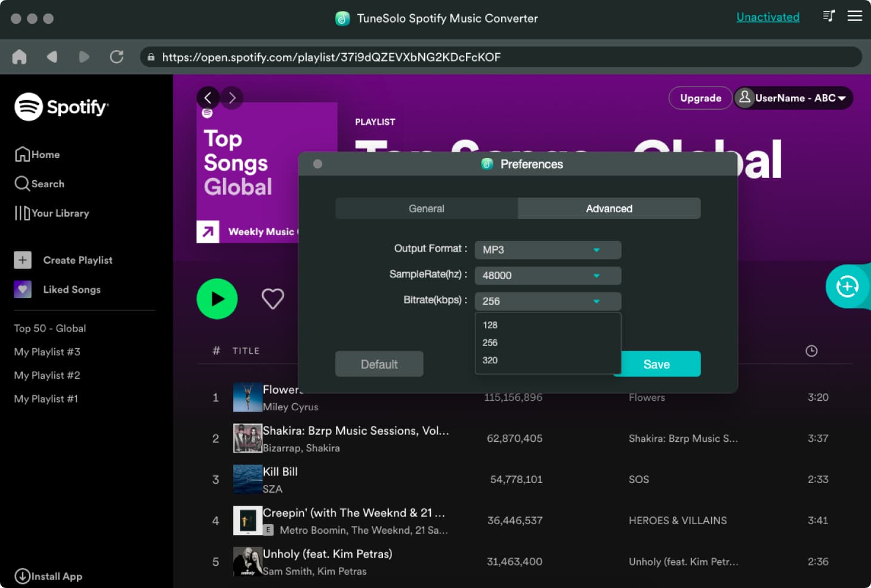Choose 320 kbps from the bitrate list

coord(548,360)
